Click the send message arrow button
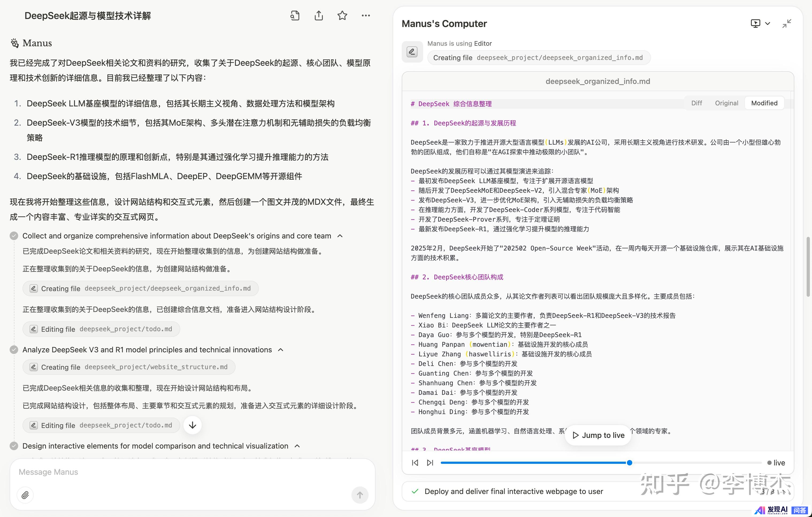Viewport: 812px width, 517px height. pos(360,495)
